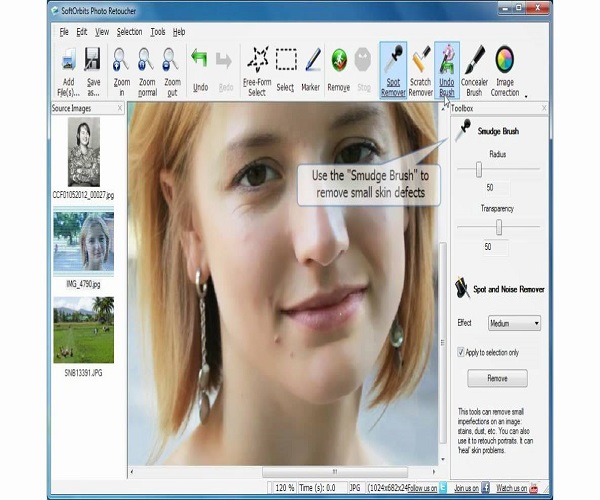The image size is (600, 500).
Task: Click the 'Watch us on' link
Action: [512, 488]
